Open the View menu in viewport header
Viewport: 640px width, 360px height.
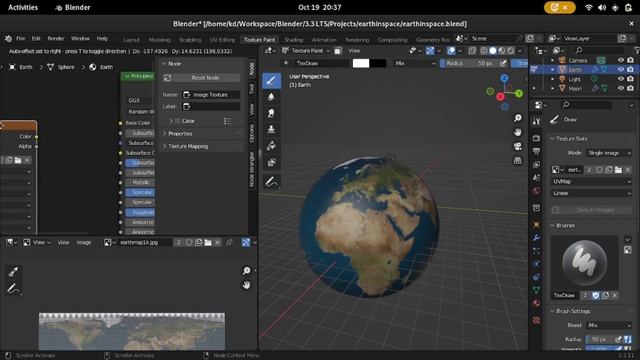pos(354,51)
